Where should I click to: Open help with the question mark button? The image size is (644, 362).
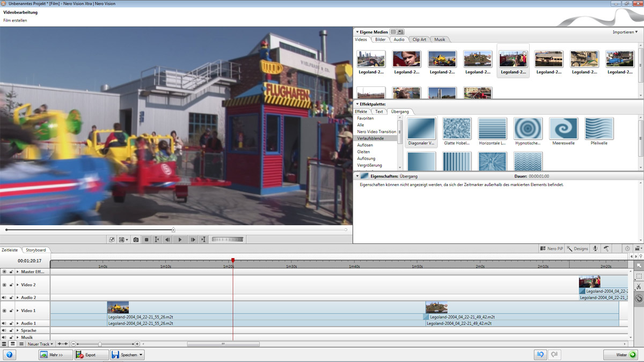click(x=9, y=354)
